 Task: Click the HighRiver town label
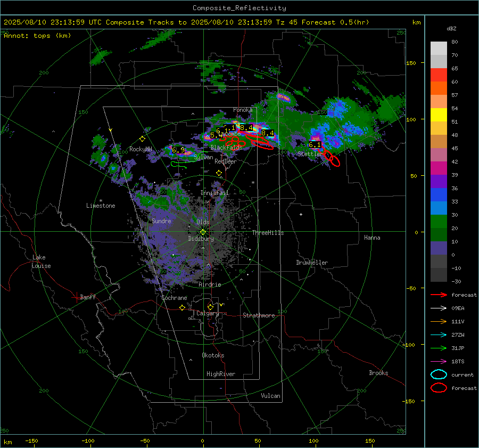coord(221,374)
